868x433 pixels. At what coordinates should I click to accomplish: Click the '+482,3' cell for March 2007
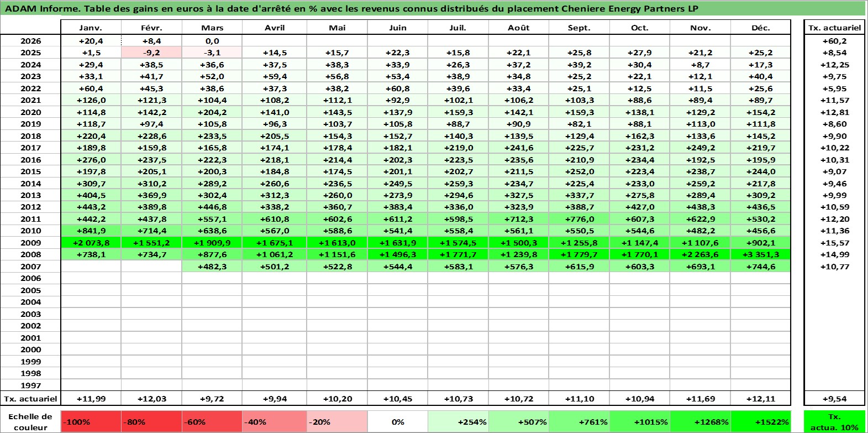[212, 267]
